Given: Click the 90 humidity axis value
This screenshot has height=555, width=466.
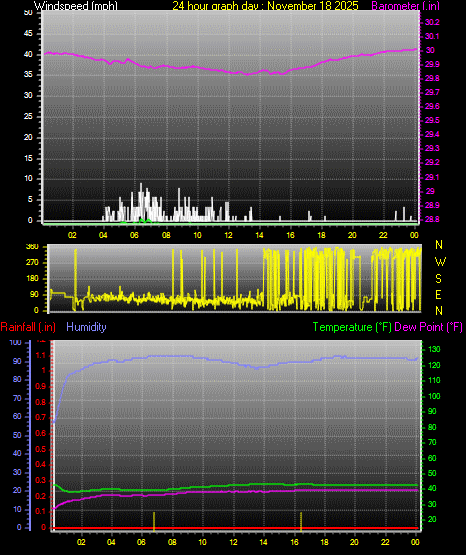Looking at the screenshot, I should click(17, 361).
